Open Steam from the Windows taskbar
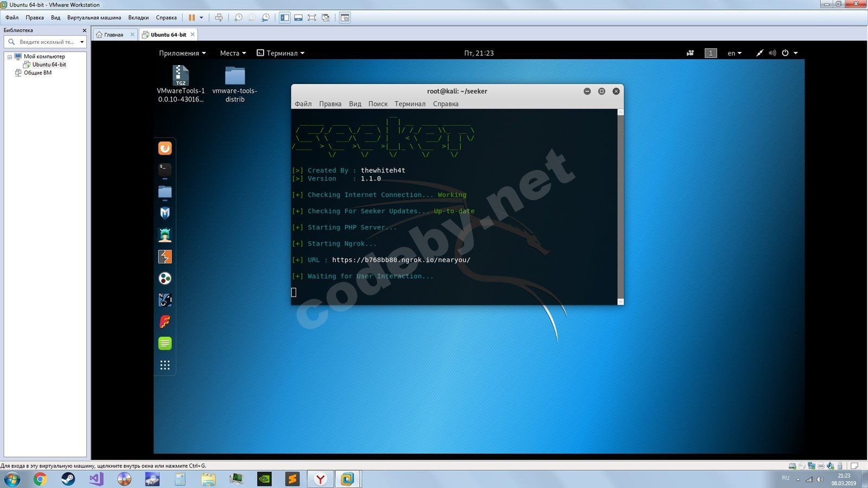Image resolution: width=868 pixels, height=488 pixels. (68, 479)
